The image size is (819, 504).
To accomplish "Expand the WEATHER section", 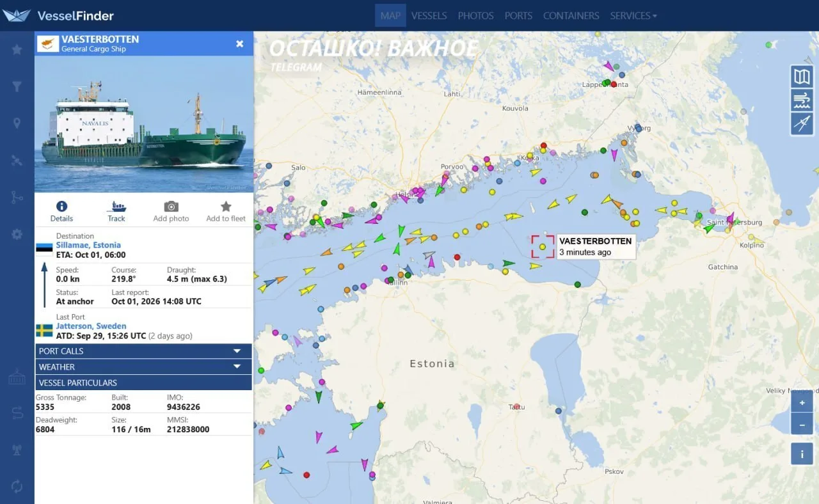I will 144,367.
